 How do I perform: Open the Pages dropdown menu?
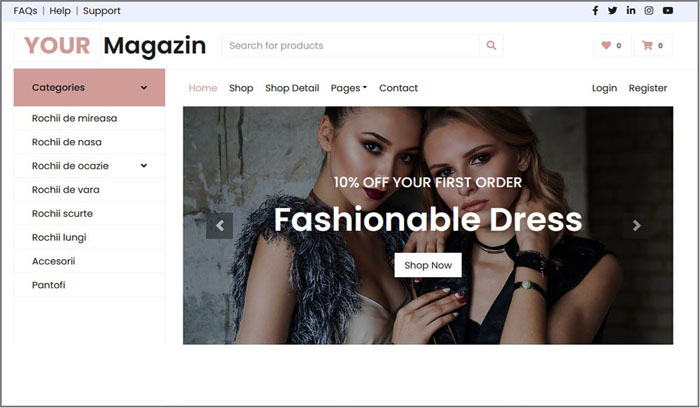pyautogui.click(x=349, y=88)
